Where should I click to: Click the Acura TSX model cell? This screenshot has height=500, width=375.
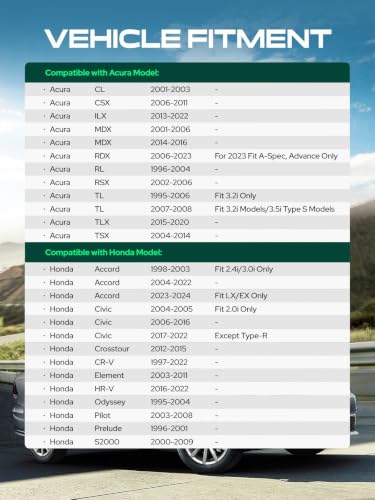(x=102, y=236)
